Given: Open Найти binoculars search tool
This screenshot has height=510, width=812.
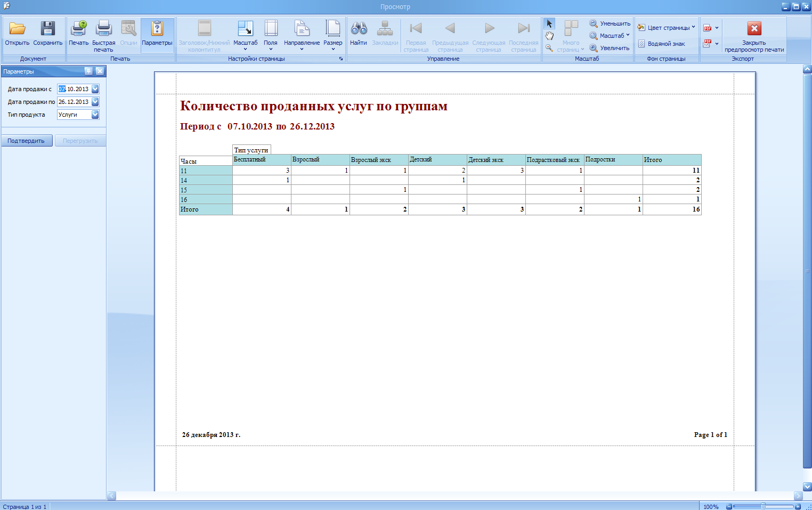Looking at the screenshot, I should point(359,34).
